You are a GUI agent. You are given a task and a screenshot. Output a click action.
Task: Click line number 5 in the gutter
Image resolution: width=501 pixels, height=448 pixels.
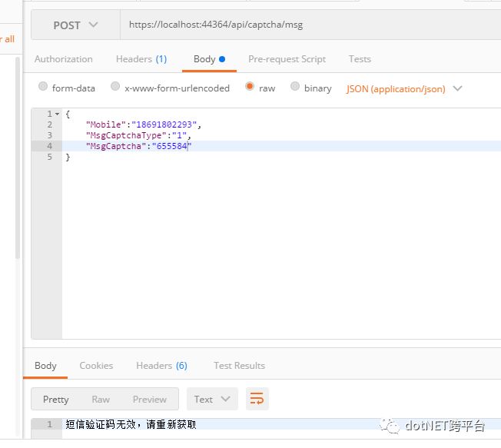click(x=49, y=158)
